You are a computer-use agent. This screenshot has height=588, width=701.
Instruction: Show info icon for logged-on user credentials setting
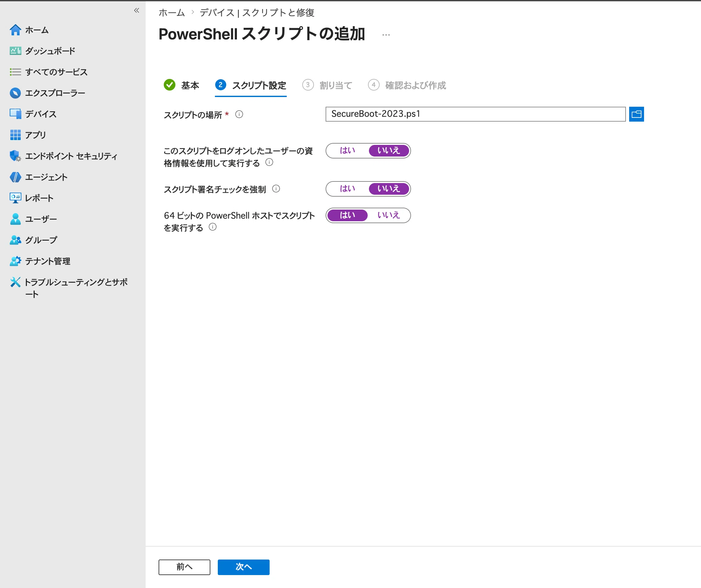pos(269,162)
